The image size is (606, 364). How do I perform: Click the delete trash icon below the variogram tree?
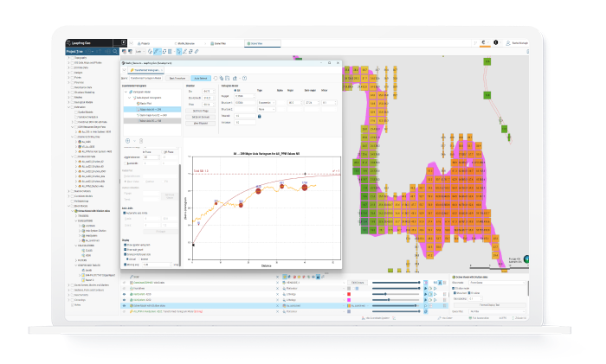pyautogui.click(x=141, y=141)
